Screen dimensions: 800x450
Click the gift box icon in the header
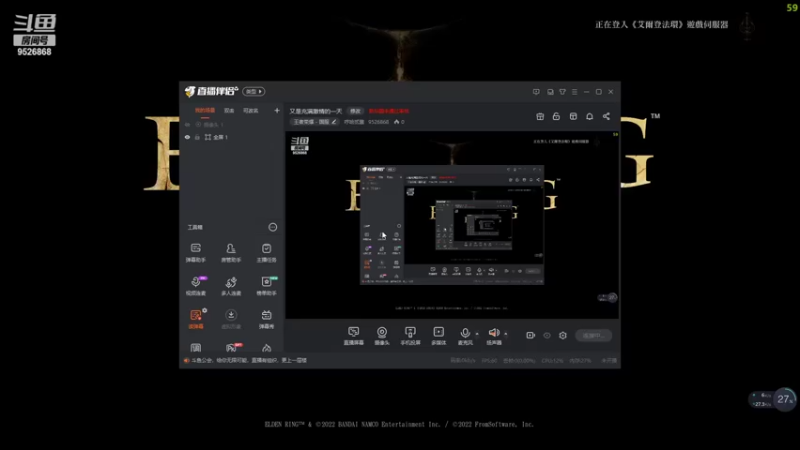click(x=540, y=116)
